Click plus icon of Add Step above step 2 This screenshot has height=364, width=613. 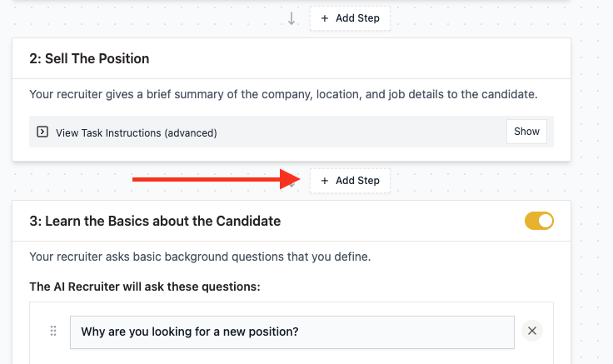325,18
